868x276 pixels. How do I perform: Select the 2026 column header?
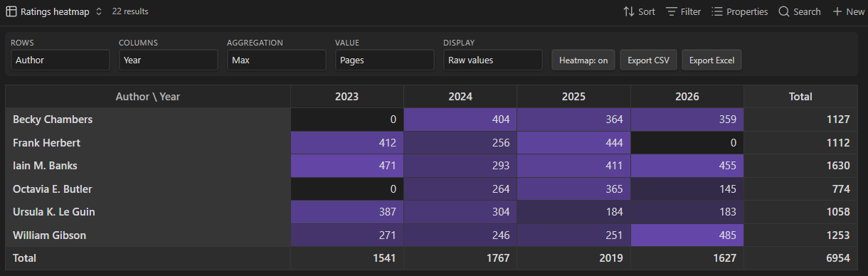tap(687, 97)
